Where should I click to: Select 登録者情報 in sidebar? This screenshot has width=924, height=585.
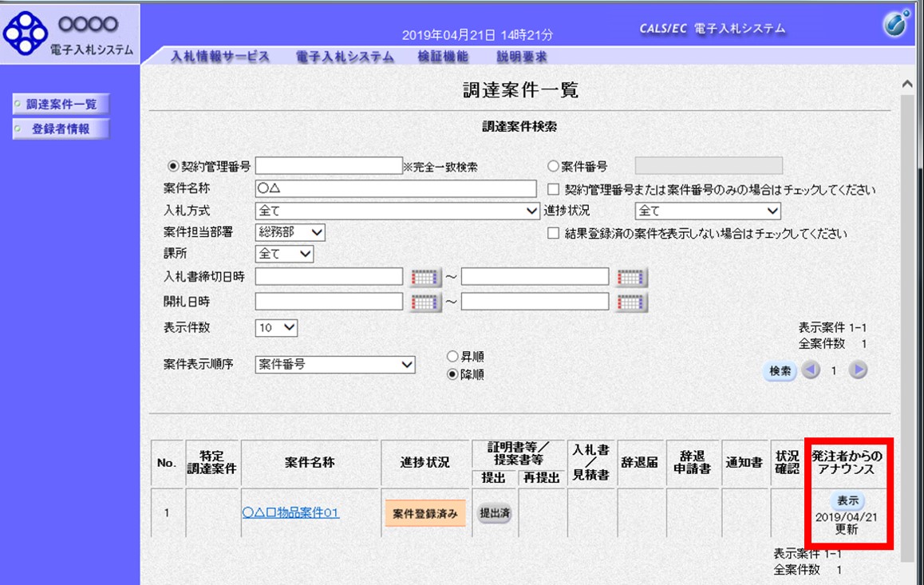click(61, 129)
